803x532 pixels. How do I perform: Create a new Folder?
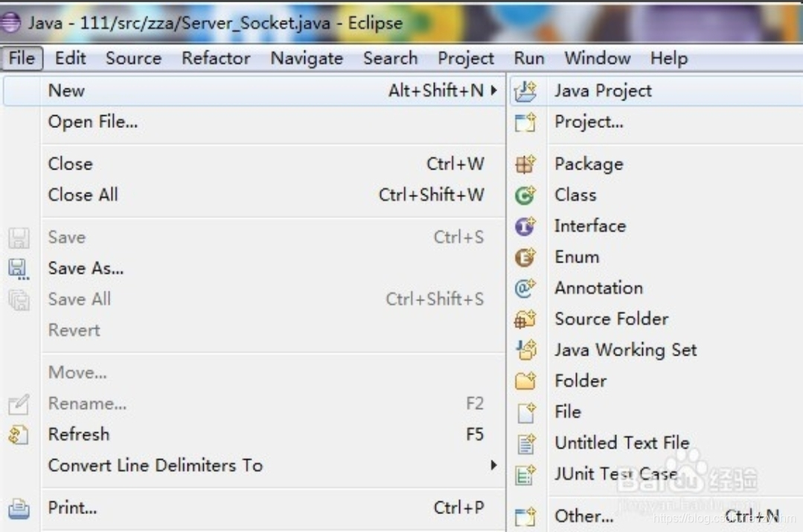pyautogui.click(x=656, y=380)
